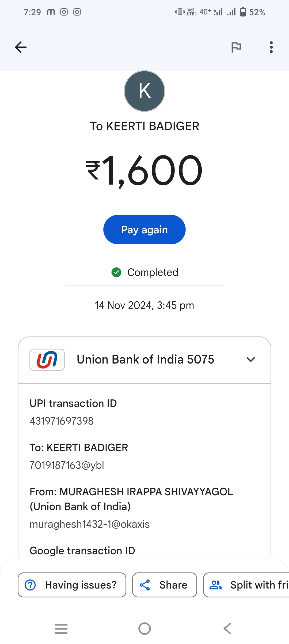
Task: Tap the share arrow icon
Action: (x=145, y=585)
